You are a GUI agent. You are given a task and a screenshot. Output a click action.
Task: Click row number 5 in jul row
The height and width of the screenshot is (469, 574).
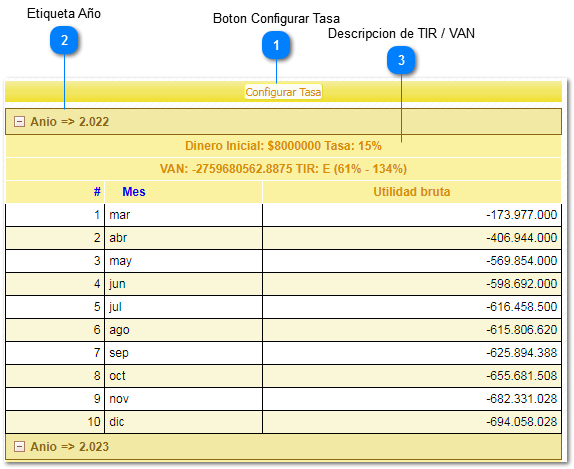[x=97, y=307]
